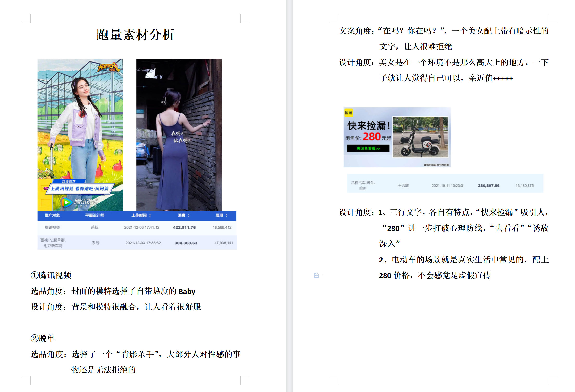Click the title 跑量素材分析
Viewport: 575px width, 392px height.
(135, 35)
